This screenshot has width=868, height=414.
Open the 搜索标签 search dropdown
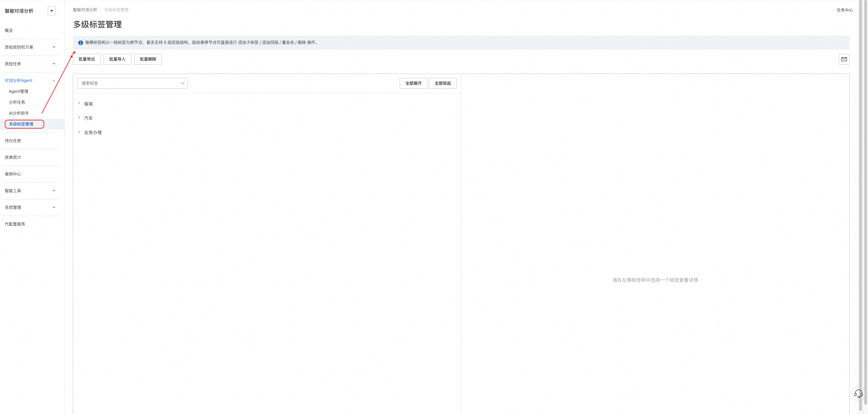(x=132, y=83)
